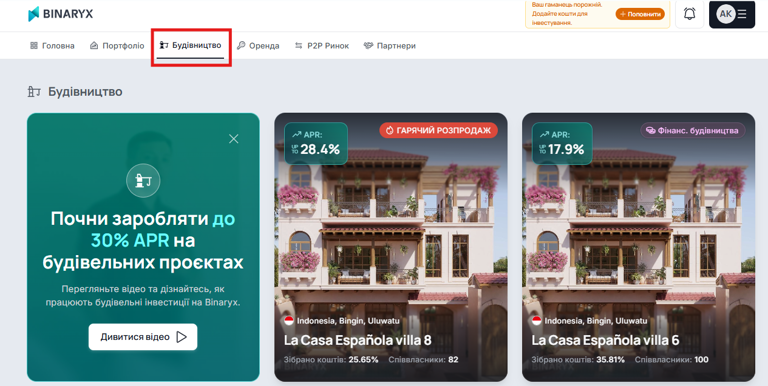Screen dimensions: 768x386
Task: Open La Casa Española villa 8 card
Action: tap(391, 247)
